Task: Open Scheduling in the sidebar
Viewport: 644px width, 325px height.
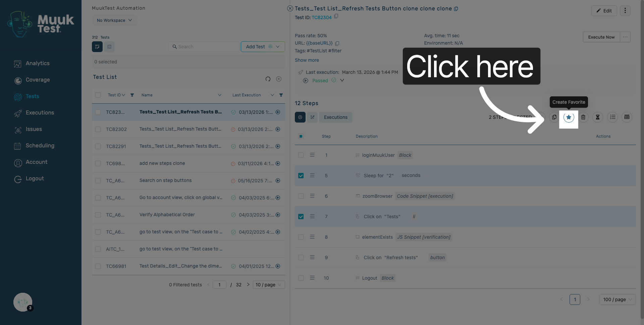Action: [x=40, y=146]
